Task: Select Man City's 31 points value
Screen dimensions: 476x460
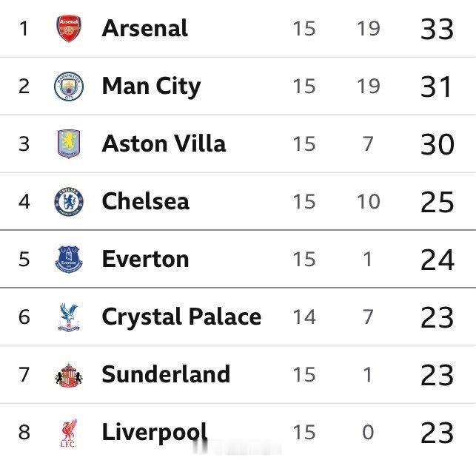Action: 436,87
